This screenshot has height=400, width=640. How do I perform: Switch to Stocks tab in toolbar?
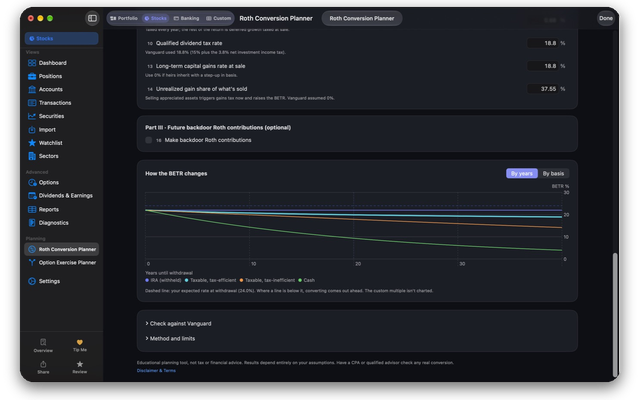click(156, 18)
